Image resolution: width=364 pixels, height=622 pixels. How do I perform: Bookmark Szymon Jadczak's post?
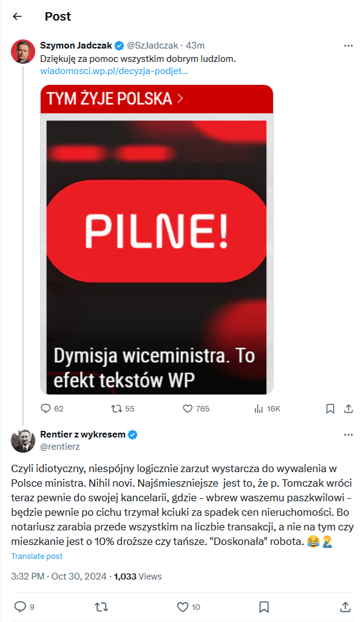[x=330, y=408]
